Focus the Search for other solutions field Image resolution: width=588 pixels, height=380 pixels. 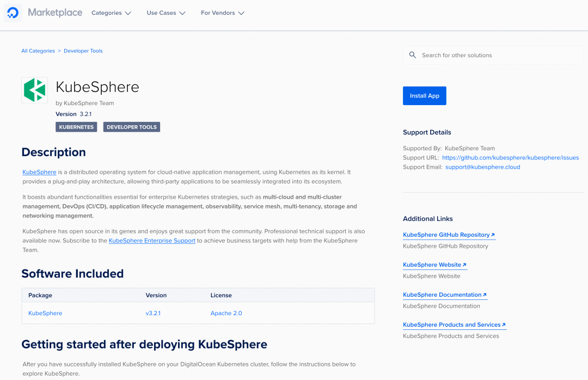point(493,55)
